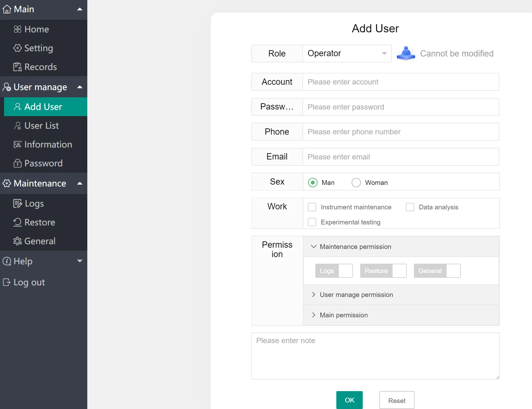Click the Home menu icon
The image size is (532, 409).
point(18,29)
